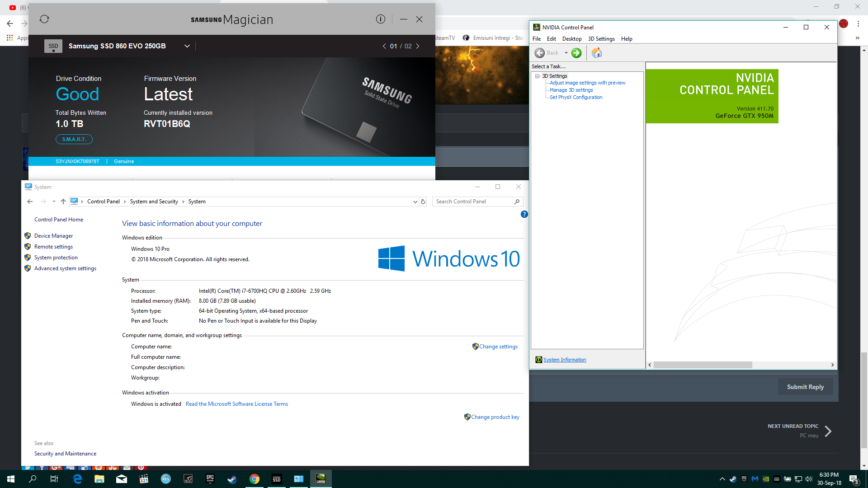Image resolution: width=868 pixels, height=488 pixels.
Task: Expand the Samsung SSD drive selector dropdown
Action: point(187,46)
